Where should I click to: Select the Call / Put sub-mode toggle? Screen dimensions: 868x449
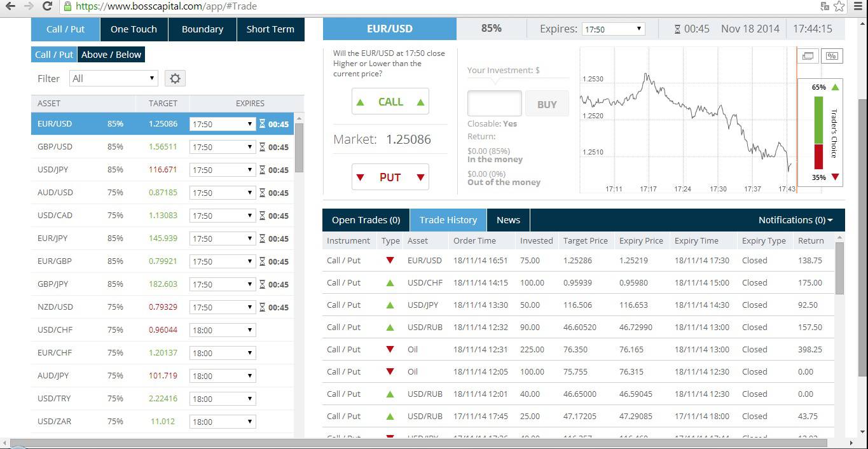click(x=54, y=55)
